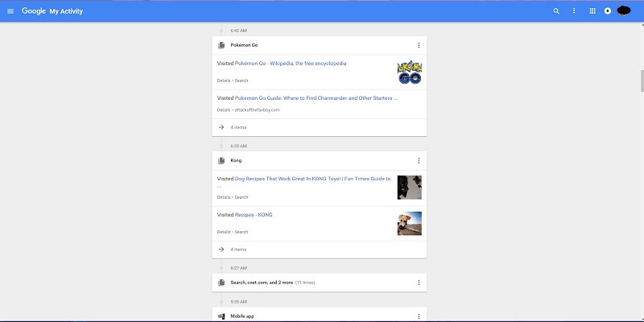Click the 5:35 AM timestamp
Screen dimensions: 644x322
point(238,302)
